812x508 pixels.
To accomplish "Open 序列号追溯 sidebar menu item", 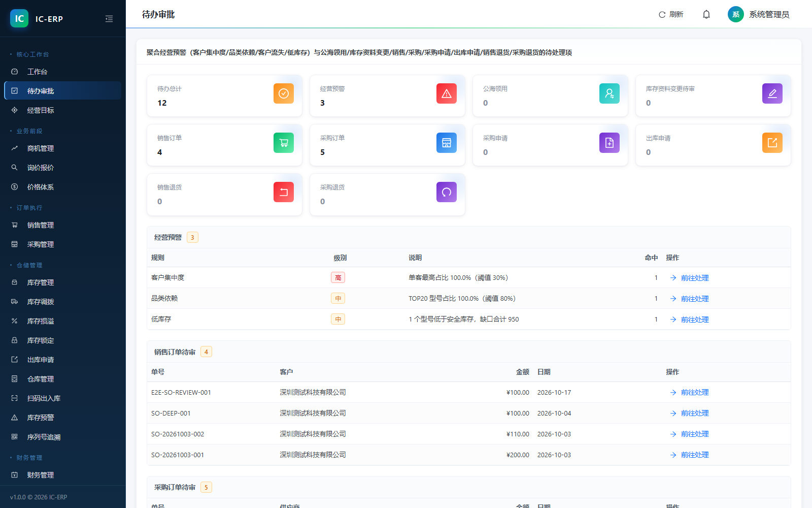I will (63, 437).
